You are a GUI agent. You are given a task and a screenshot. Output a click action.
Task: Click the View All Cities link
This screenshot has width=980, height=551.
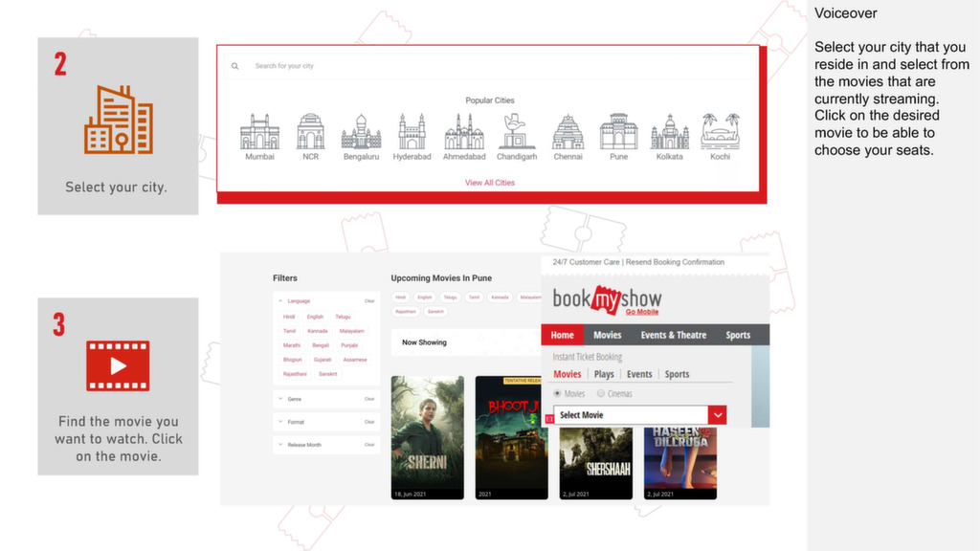[x=490, y=183]
